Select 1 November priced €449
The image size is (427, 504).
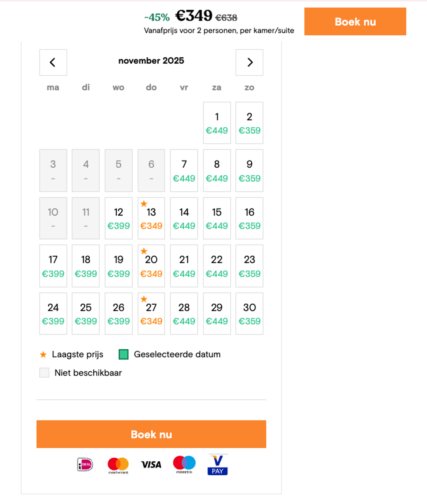coord(217,123)
